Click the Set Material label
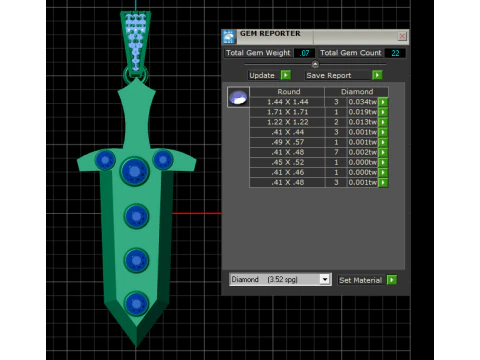 360,280
